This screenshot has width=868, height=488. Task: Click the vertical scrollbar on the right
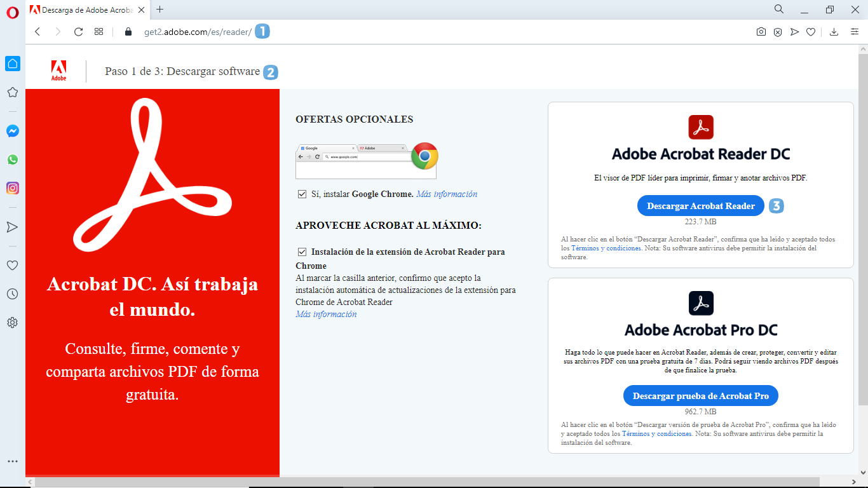tap(863, 229)
